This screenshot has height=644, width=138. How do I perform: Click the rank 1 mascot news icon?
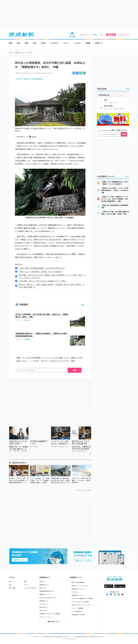click(x=98, y=183)
